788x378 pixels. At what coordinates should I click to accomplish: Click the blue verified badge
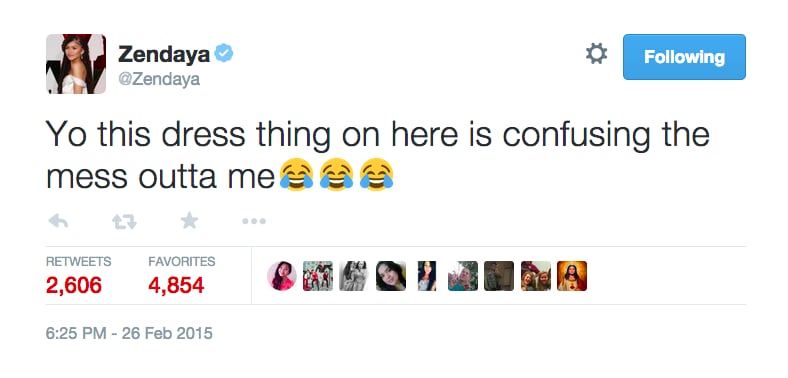(x=224, y=53)
